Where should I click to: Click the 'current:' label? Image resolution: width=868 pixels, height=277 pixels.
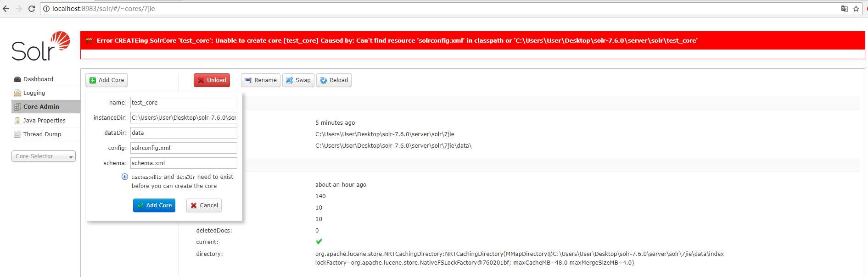(x=207, y=242)
